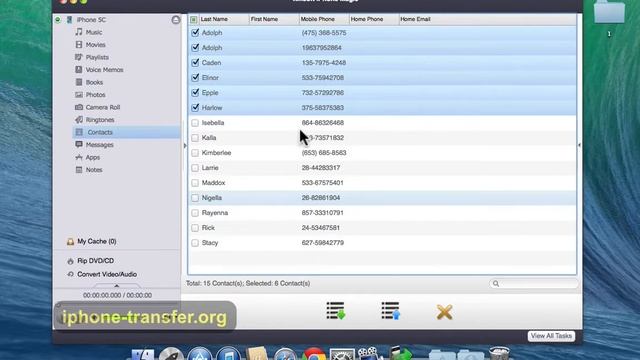
Task: Open System Preferences from the dock
Action: click(x=342, y=354)
